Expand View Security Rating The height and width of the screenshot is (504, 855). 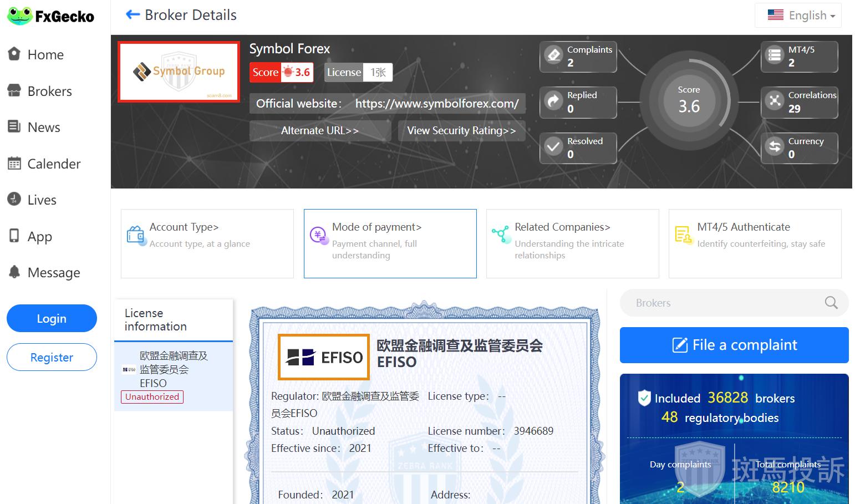coord(461,131)
